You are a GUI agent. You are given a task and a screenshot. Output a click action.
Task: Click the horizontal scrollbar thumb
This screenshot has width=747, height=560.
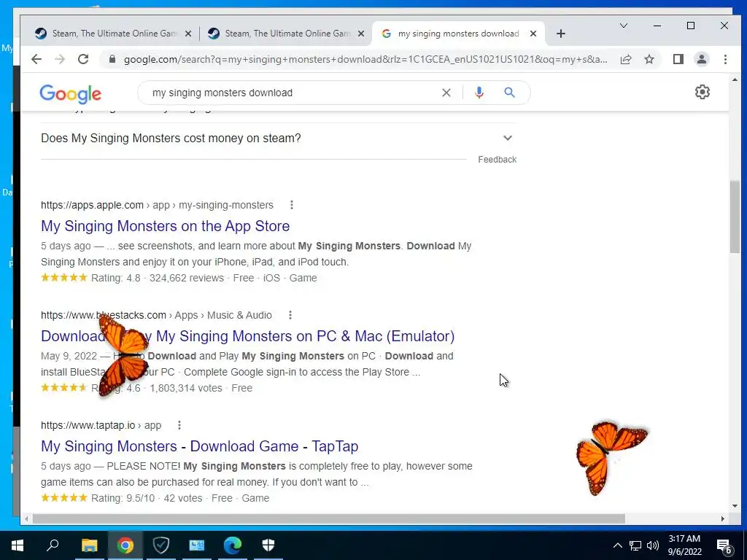[x=329, y=518]
